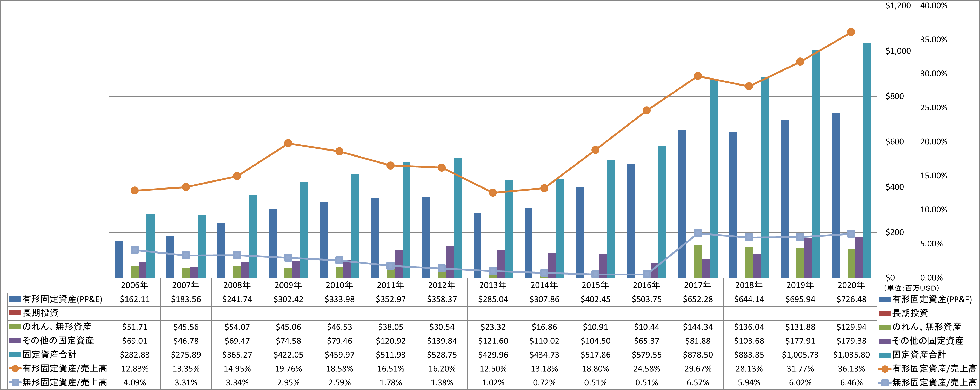This screenshot has width=980, height=390.
Task: Click the $282.83 total fixed assets cell
Action: (135, 355)
